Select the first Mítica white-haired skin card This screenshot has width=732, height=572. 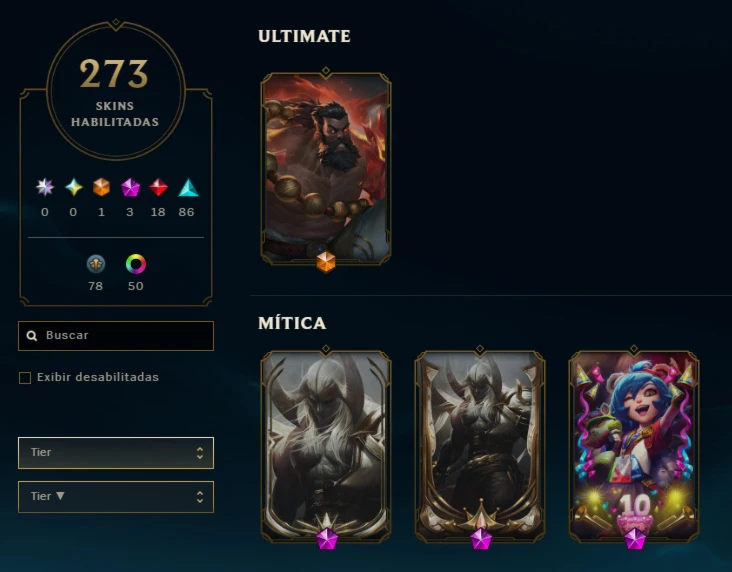coord(326,446)
